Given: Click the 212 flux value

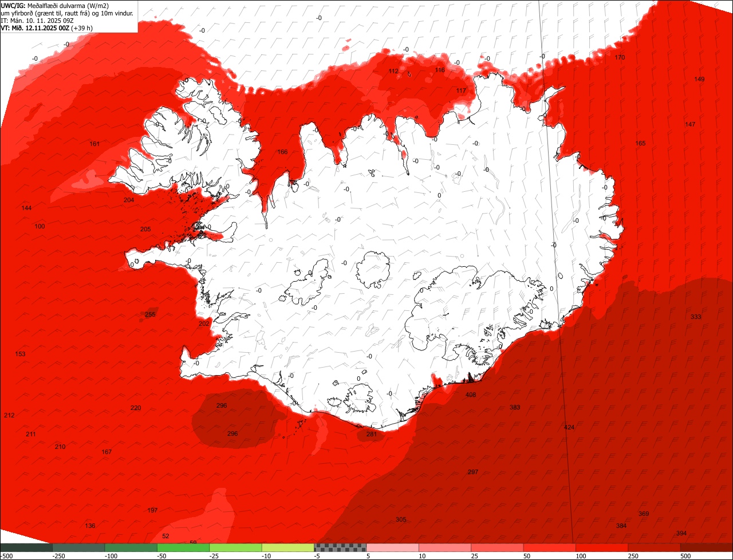Looking at the screenshot, I should click(x=9, y=415).
